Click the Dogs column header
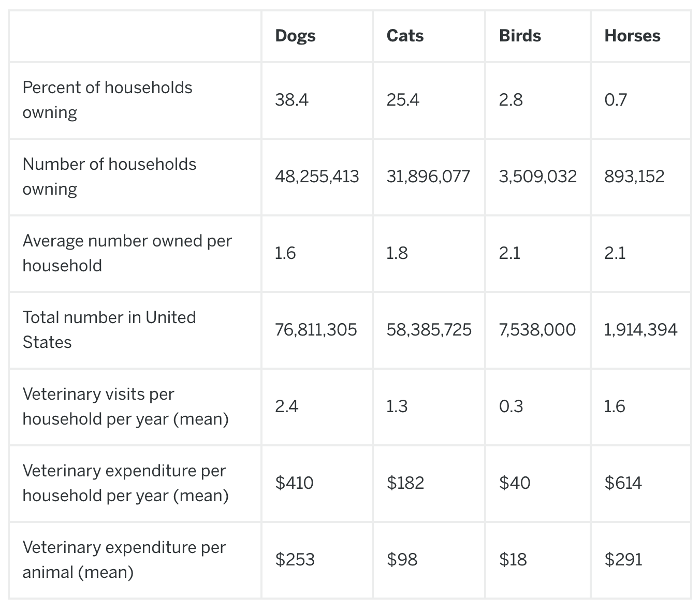Image resolution: width=700 pixels, height=611 pixels. 295,36
